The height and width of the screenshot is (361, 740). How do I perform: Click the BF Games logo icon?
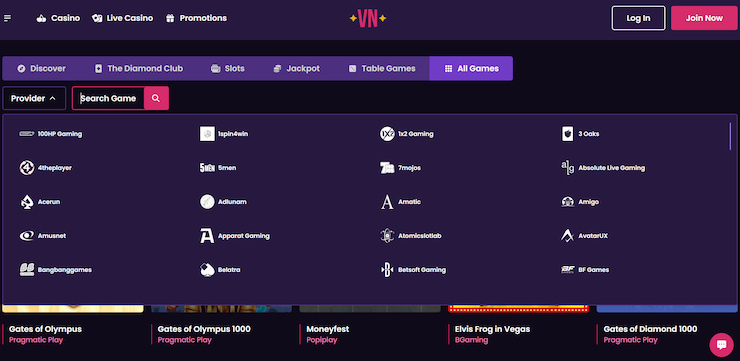567,270
